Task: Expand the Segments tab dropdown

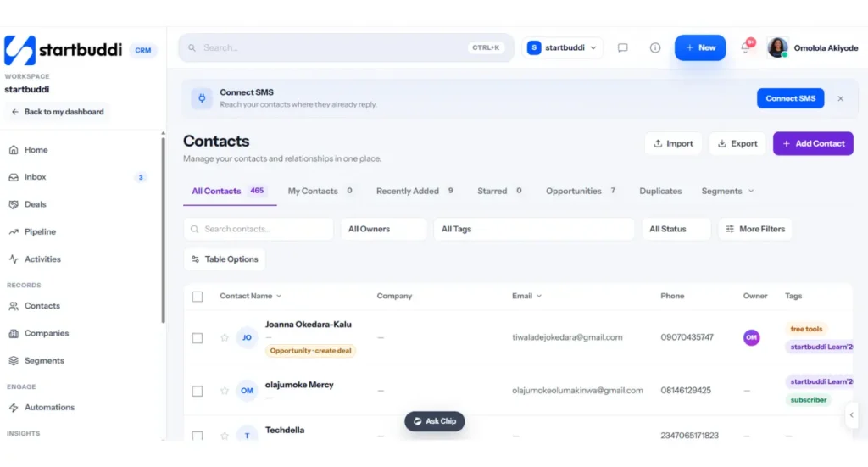Action: [x=727, y=191]
